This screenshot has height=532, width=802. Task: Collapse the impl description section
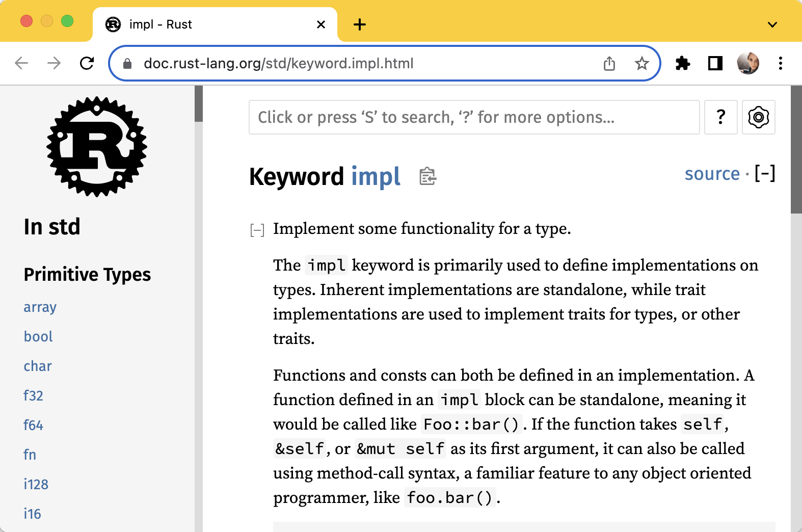pyautogui.click(x=257, y=230)
